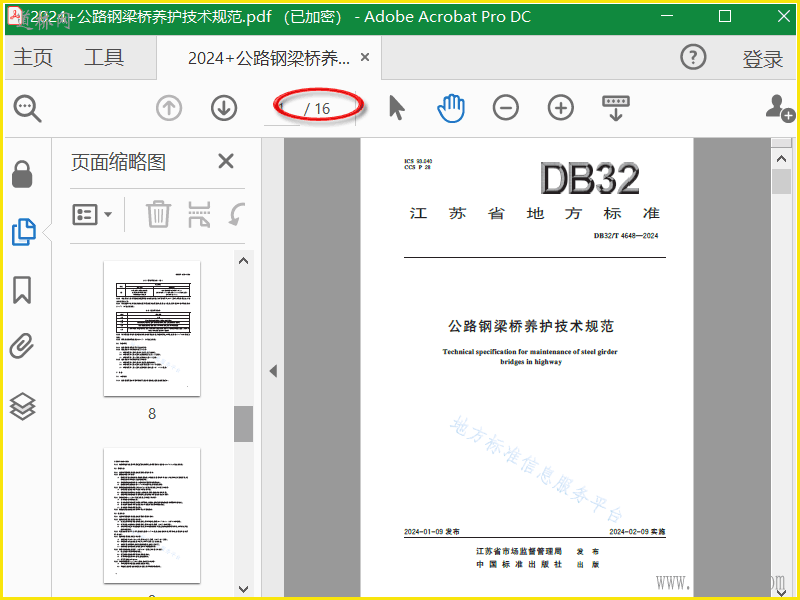Switch to 工具 tab
This screenshot has width=800, height=600.
104,57
